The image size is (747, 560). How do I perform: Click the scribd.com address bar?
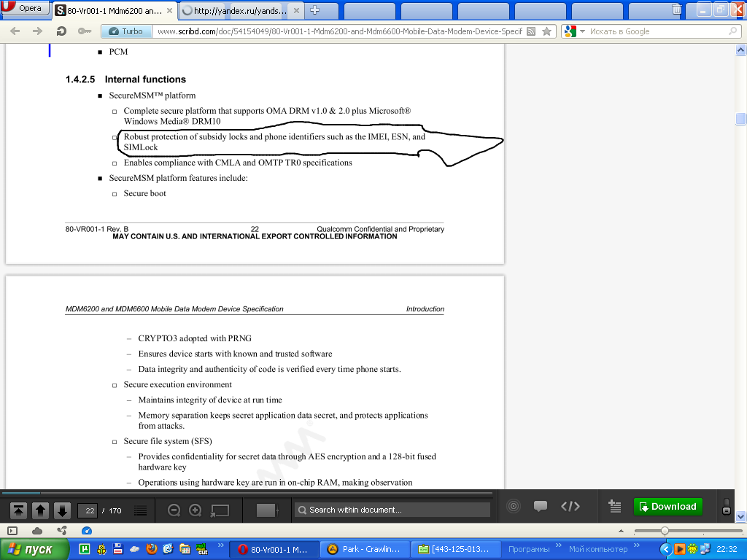click(339, 31)
